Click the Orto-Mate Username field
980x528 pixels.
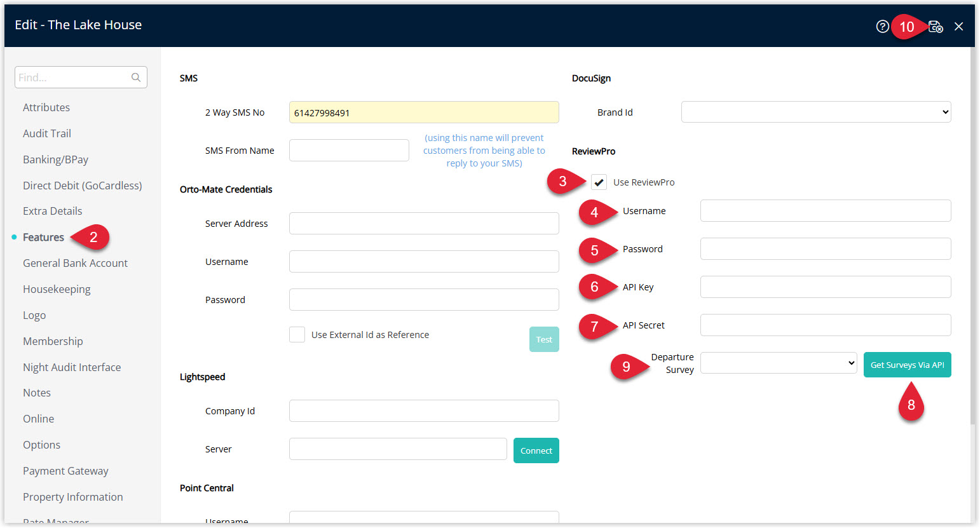tap(424, 262)
